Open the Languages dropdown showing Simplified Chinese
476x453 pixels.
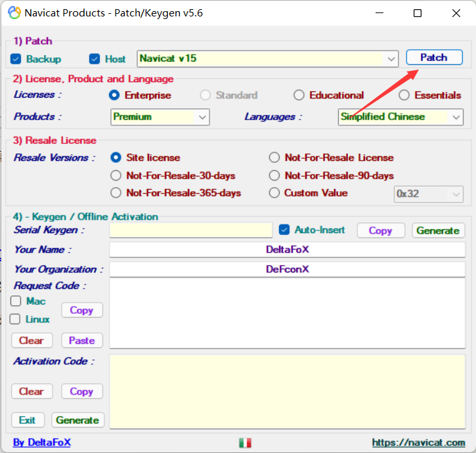[x=456, y=118]
